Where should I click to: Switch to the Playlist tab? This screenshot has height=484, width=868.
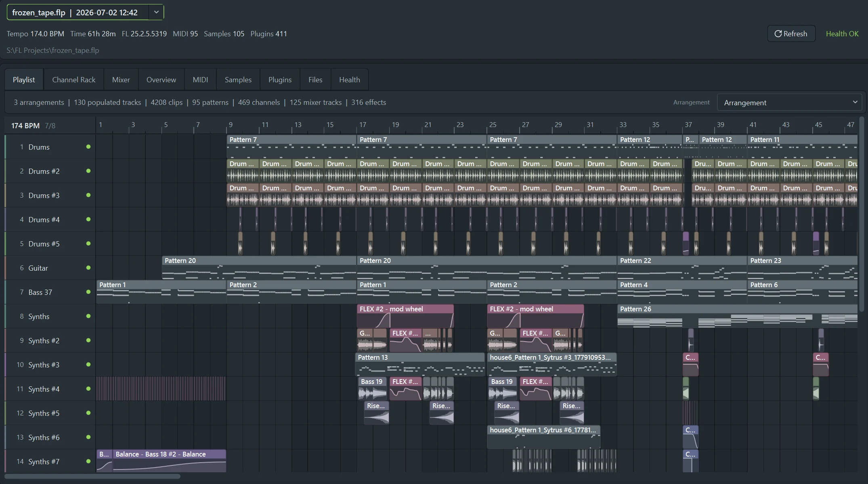[24, 79]
